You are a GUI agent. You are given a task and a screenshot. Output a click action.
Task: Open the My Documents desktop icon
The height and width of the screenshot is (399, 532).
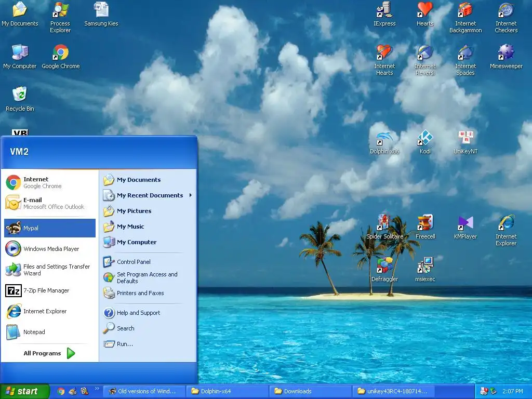click(x=20, y=15)
